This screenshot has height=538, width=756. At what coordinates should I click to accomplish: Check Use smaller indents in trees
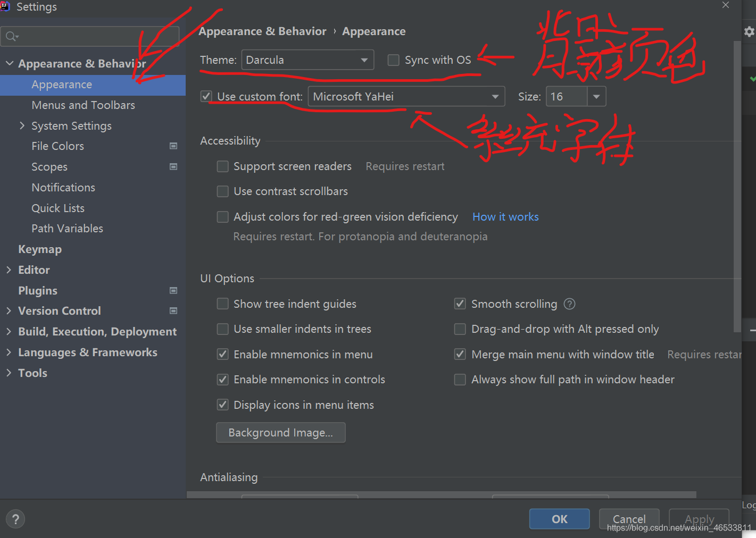(223, 329)
